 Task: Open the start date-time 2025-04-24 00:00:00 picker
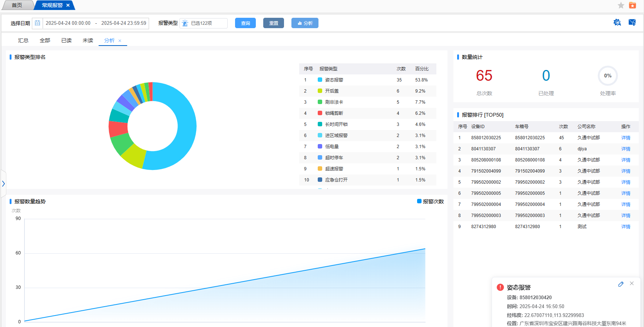point(68,23)
